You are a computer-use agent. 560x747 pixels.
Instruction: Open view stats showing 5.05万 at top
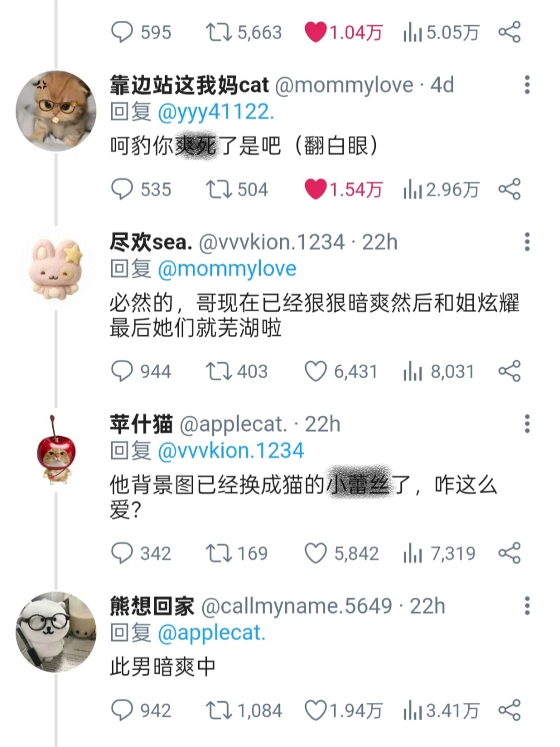(441, 32)
